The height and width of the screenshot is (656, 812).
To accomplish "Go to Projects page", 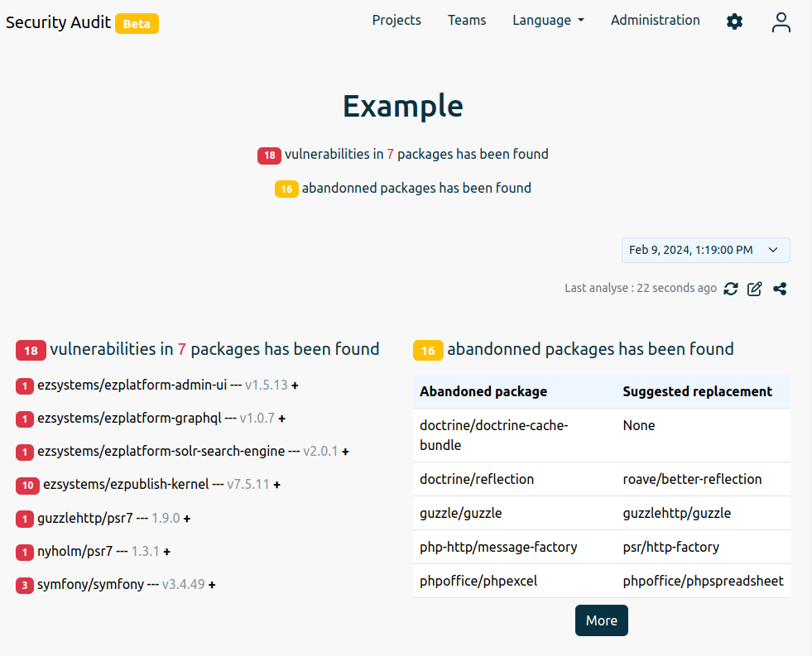I will (396, 20).
